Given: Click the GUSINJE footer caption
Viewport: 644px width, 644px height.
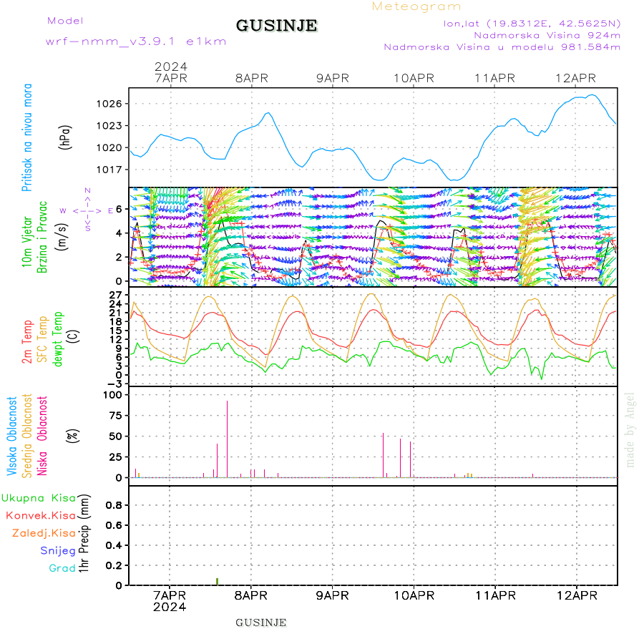Looking at the screenshot, I should tap(260, 623).
